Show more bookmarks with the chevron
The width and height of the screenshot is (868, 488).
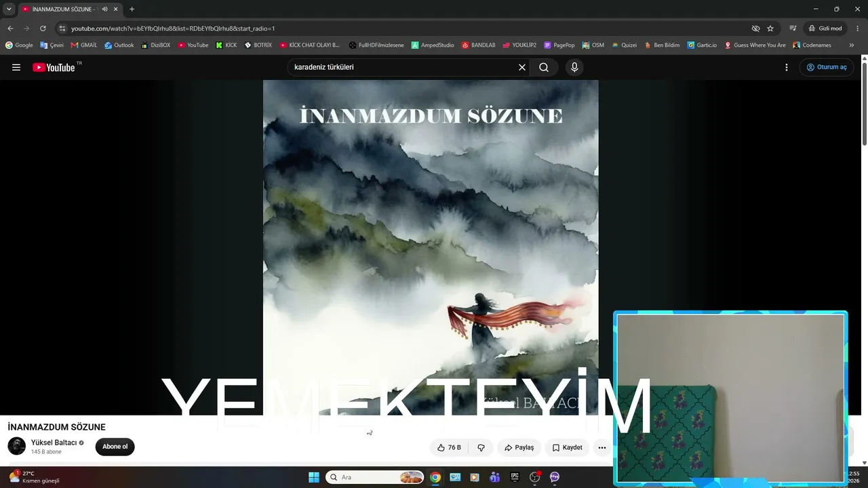(852, 45)
